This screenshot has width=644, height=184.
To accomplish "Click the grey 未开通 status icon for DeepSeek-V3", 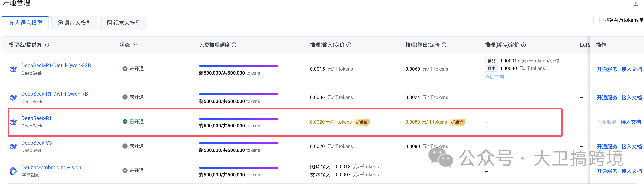I will (x=125, y=146).
